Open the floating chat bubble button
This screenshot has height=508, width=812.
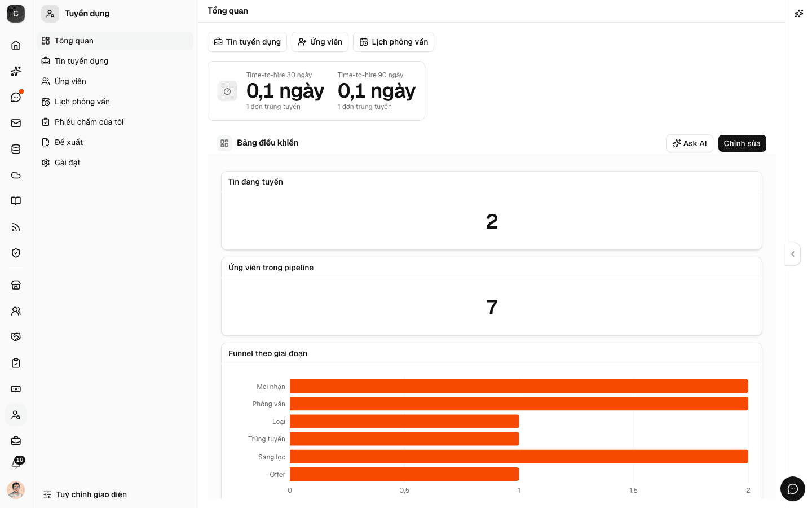click(x=793, y=489)
